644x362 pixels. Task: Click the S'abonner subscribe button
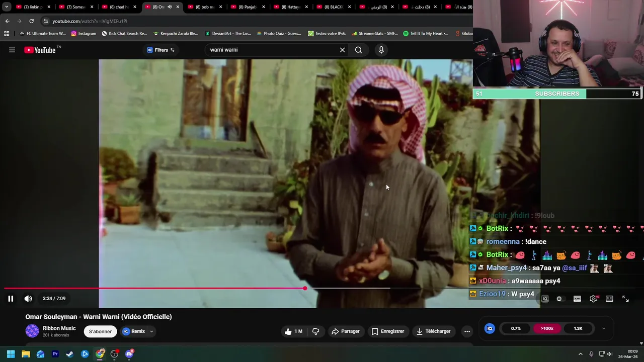[100, 331]
